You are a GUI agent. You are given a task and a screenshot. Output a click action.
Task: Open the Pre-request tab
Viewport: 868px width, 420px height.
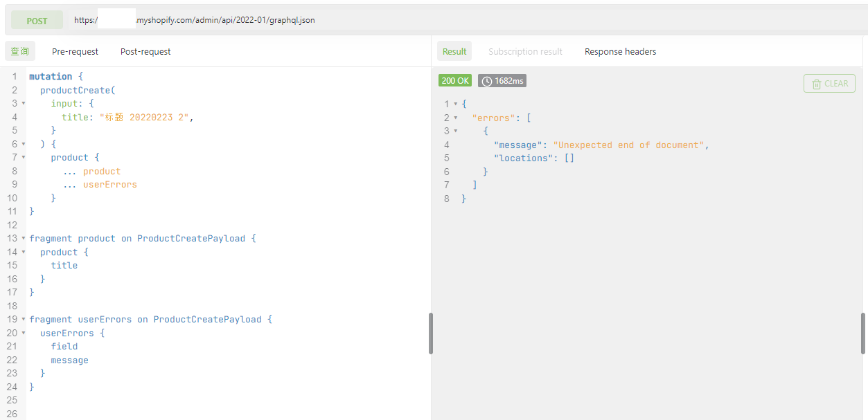tap(75, 51)
